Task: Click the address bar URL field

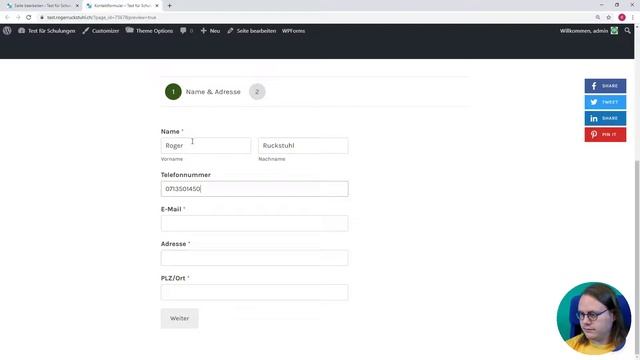Action: click(x=314, y=18)
